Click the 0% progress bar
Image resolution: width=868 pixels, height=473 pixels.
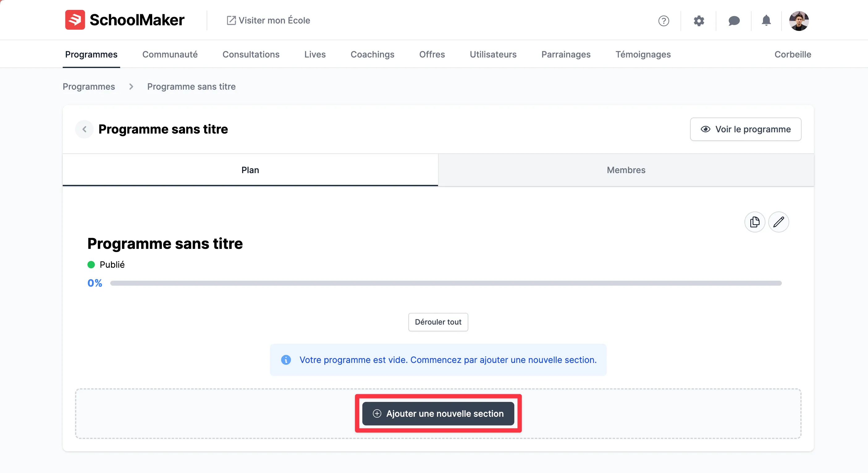point(446,283)
